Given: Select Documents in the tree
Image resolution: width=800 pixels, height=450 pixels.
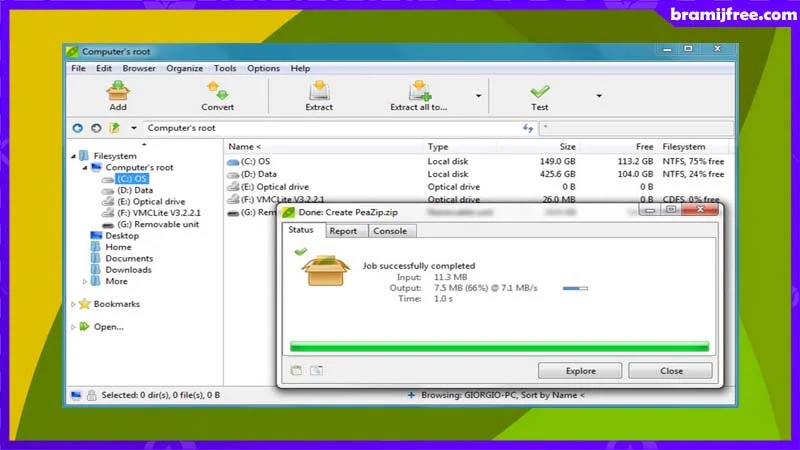Looking at the screenshot, I should pos(129,259).
